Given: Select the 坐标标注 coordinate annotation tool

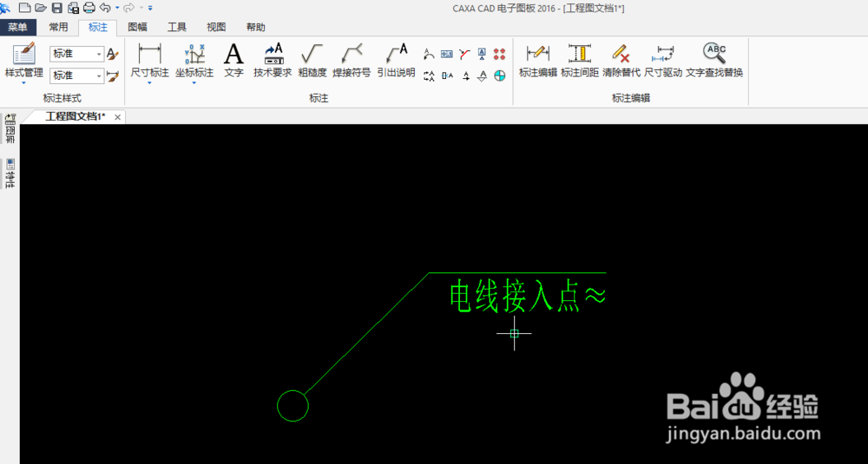Looking at the screenshot, I should pos(194,61).
